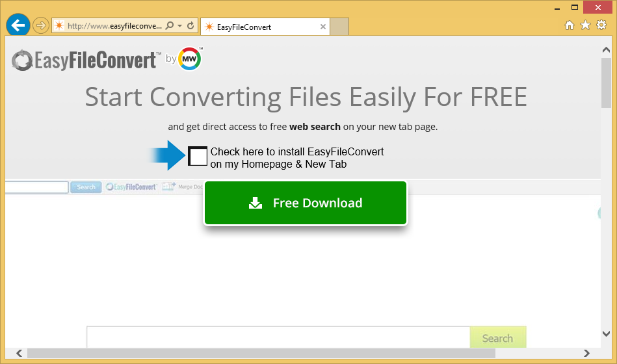
Task: Click the horizontal scrollbar left arrow
Action: 19,353
